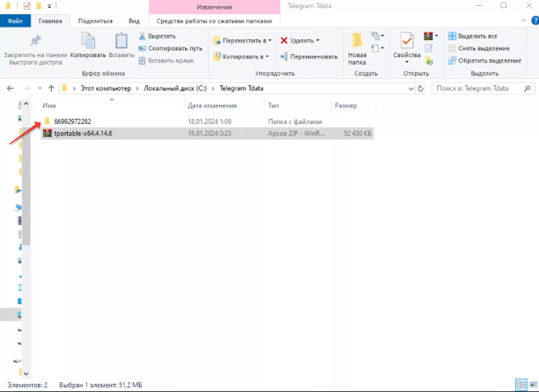The image size is (539, 392).
Task: Click the WinRAR icon of tportable archive
Action: pos(47,133)
